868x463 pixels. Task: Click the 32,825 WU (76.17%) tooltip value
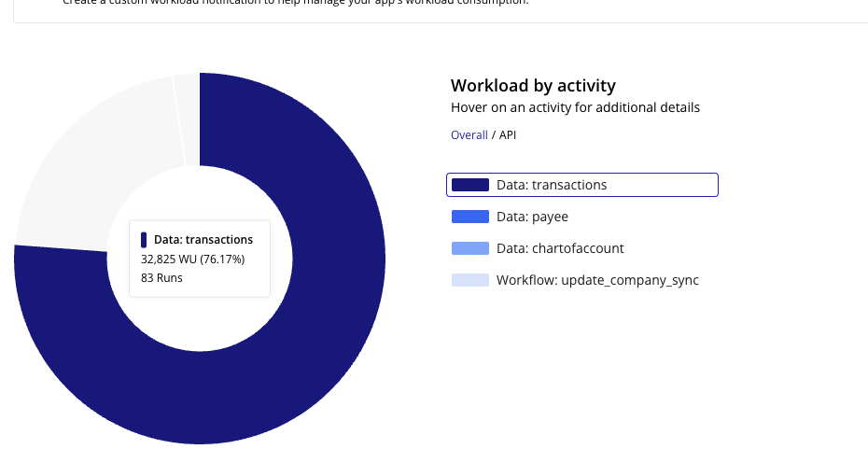point(192,260)
